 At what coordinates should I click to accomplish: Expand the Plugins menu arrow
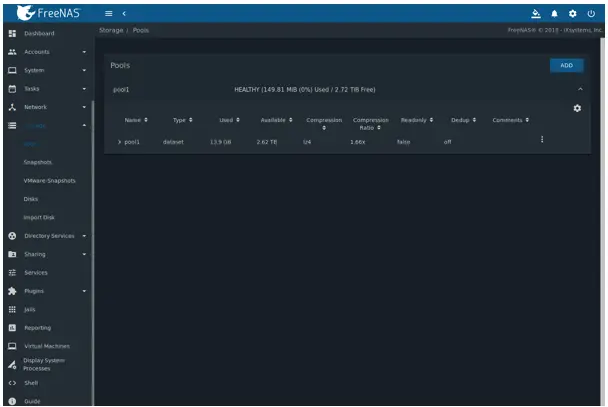[x=84, y=291]
